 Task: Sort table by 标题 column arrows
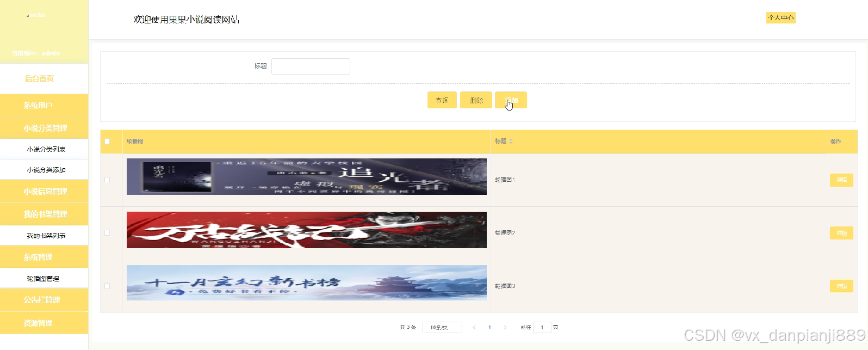pos(511,141)
